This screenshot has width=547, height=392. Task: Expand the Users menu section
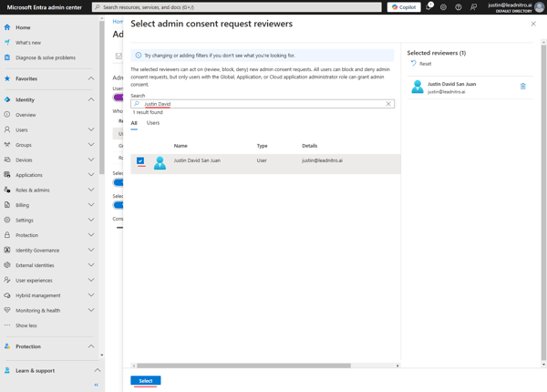click(91, 129)
